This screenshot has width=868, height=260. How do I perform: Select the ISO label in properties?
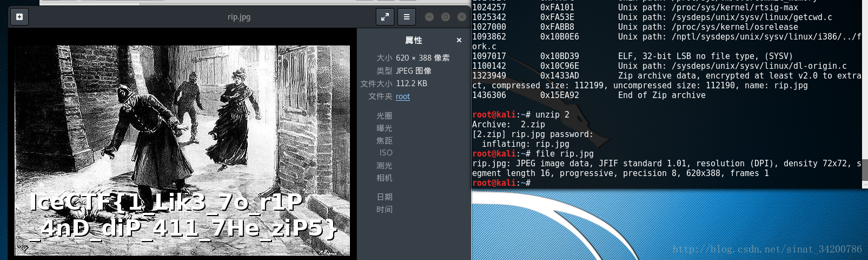point(386,153)
